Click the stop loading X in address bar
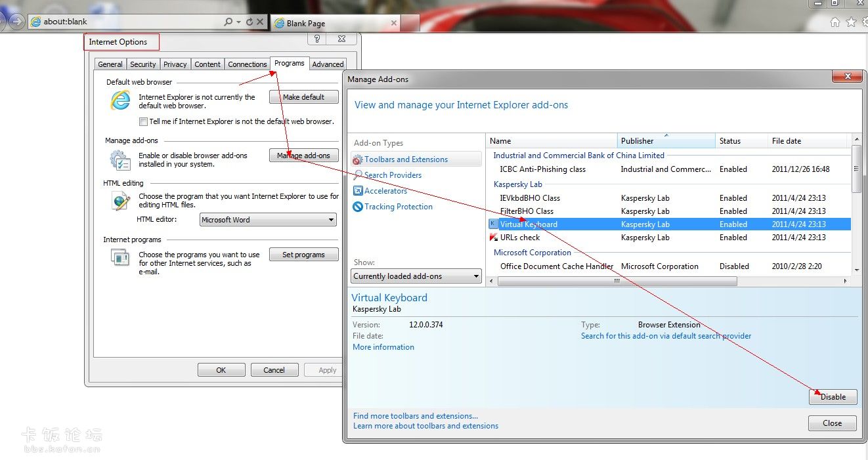Screen dimensions: 868x460 260,22
